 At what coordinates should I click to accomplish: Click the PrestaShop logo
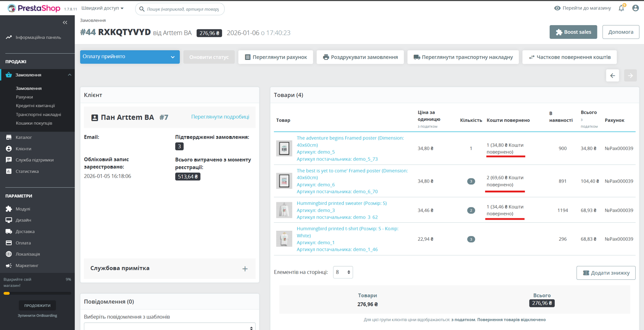[x=34, y=8]
